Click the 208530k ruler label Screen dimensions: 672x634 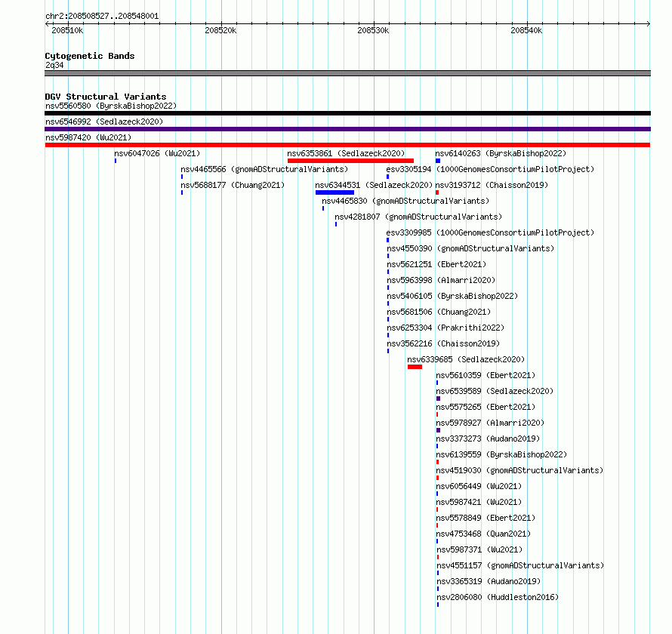[373, 30]
